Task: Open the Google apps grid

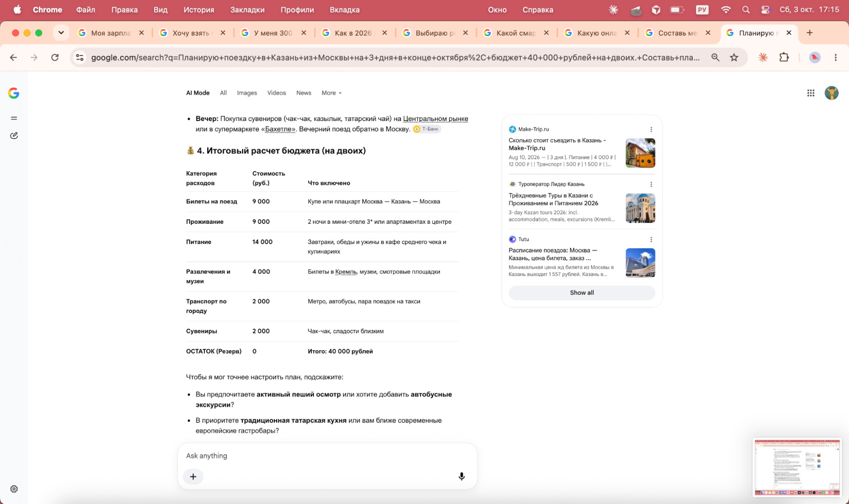Action: pos(811,93)
